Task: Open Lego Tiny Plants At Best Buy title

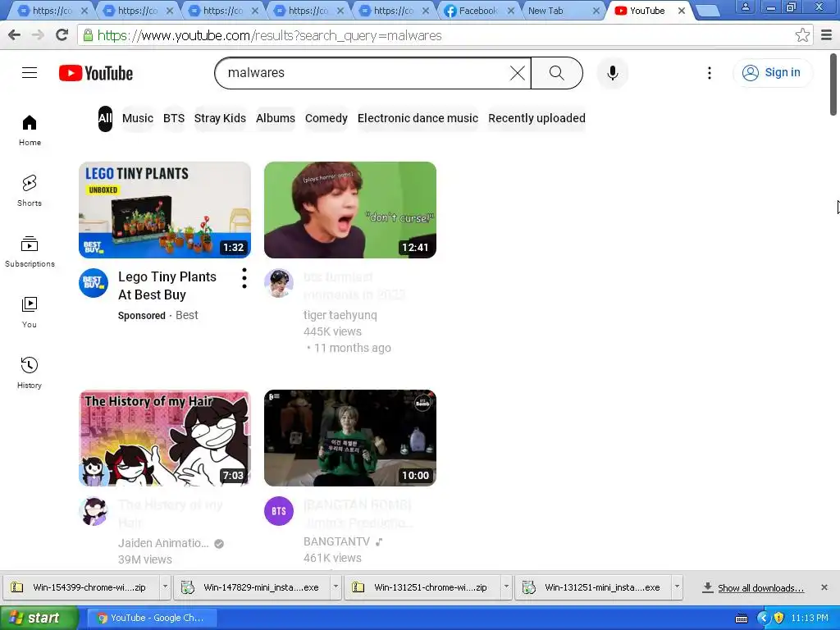Action: [x=167, y=286]
